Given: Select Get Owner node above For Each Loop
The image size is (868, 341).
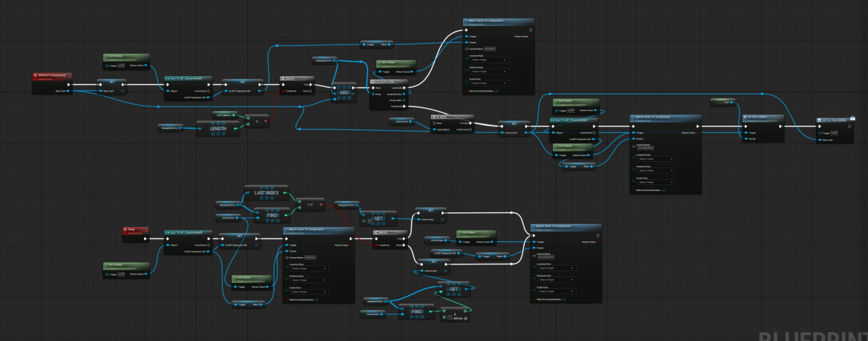Looking at the screenshot, I should point(396,68).
